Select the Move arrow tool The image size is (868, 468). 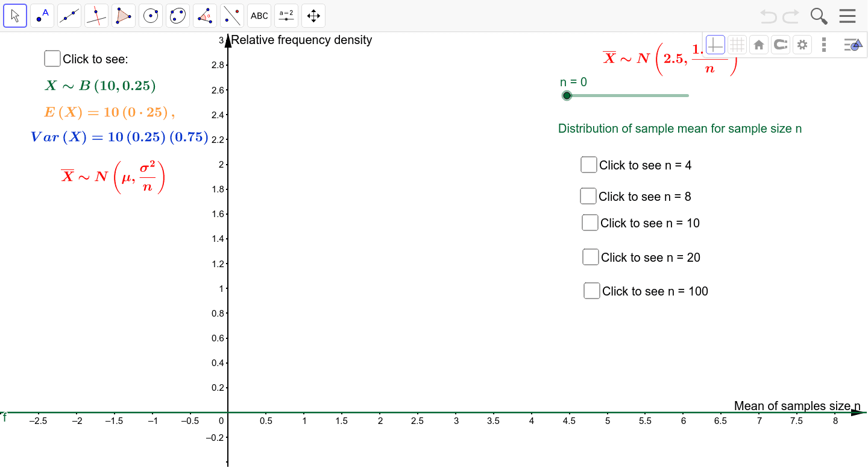pos(15,16)
